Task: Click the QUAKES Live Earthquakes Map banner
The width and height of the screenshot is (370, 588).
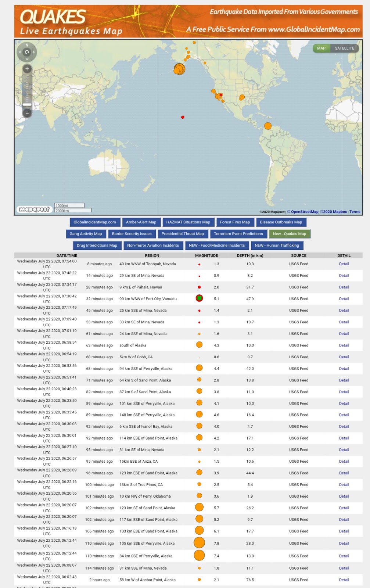Action: point(188,21)
